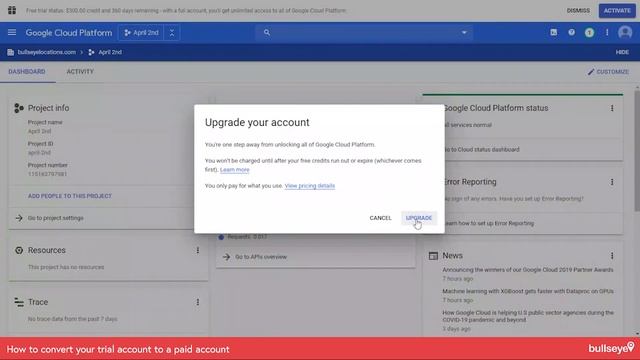Switch to the Activity tab
Image resolution: width=640 pixels, height=360 pixels.
pos(80,71)
